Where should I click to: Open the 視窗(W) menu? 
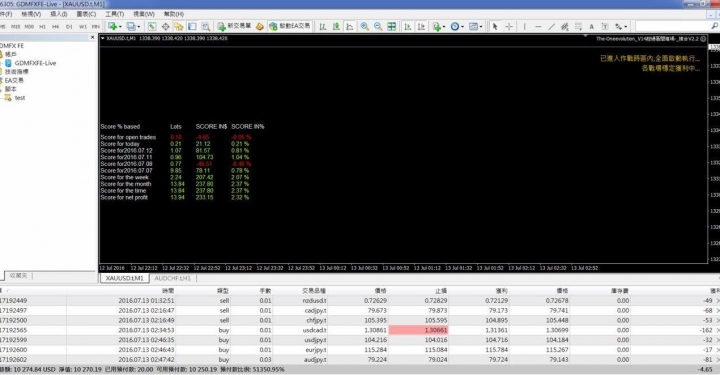[144, 14]
